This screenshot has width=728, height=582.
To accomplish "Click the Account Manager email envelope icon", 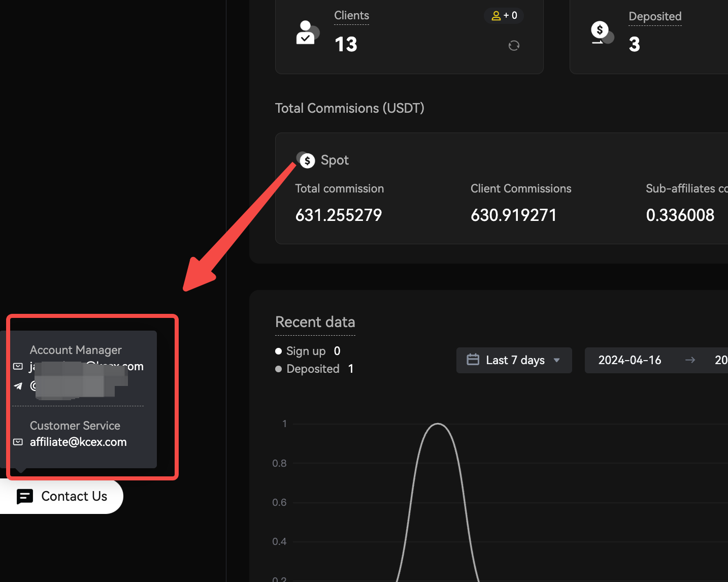I will click(x=18, y=366).
